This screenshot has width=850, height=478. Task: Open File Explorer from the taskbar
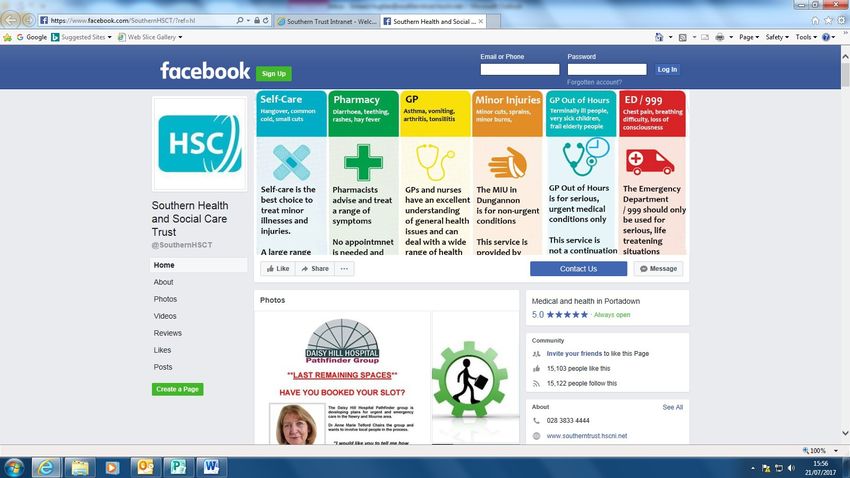pos(80,467)
